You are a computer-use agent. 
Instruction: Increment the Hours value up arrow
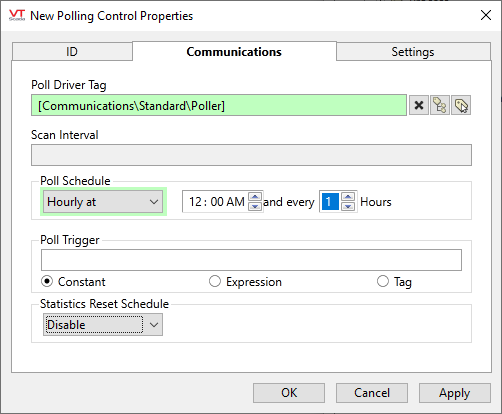[348, 197]
